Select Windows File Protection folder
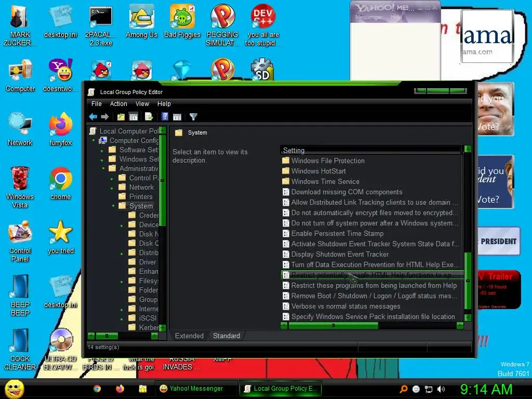The width and height of the screenshot is (532, 399). click(328, 161)
